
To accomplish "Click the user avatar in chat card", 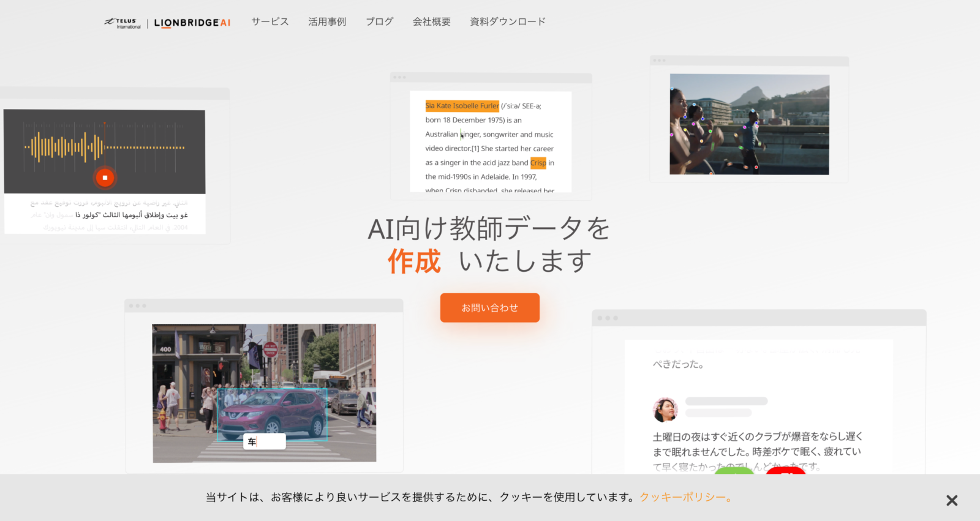I will coord(665,410).
